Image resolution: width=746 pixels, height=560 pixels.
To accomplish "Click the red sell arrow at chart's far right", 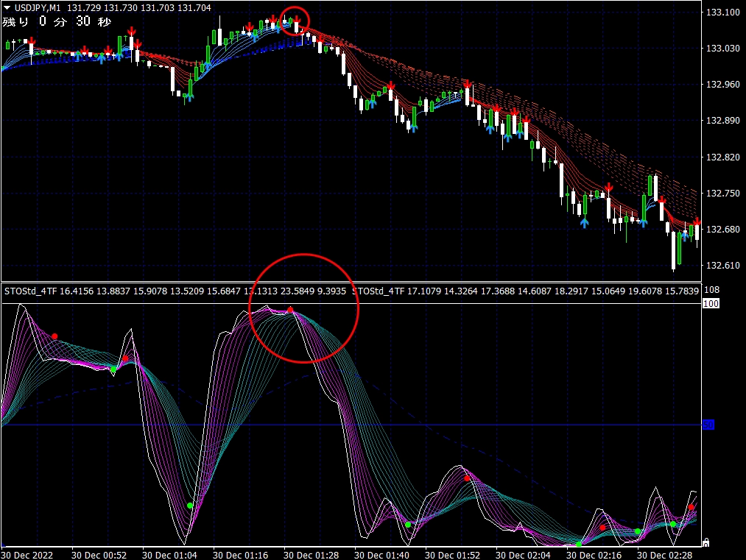I will pyautogui.click(x=696, y=221).
